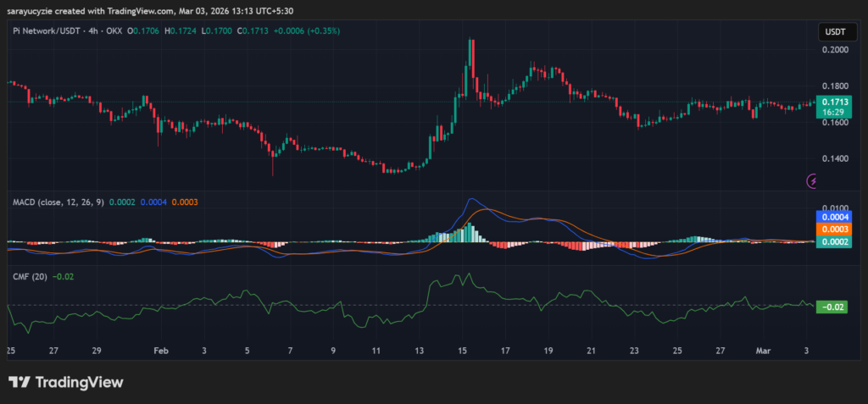
Task: Click the TradingView logo at the bottom
Action: pyautogui.click(x=66, y=382)
